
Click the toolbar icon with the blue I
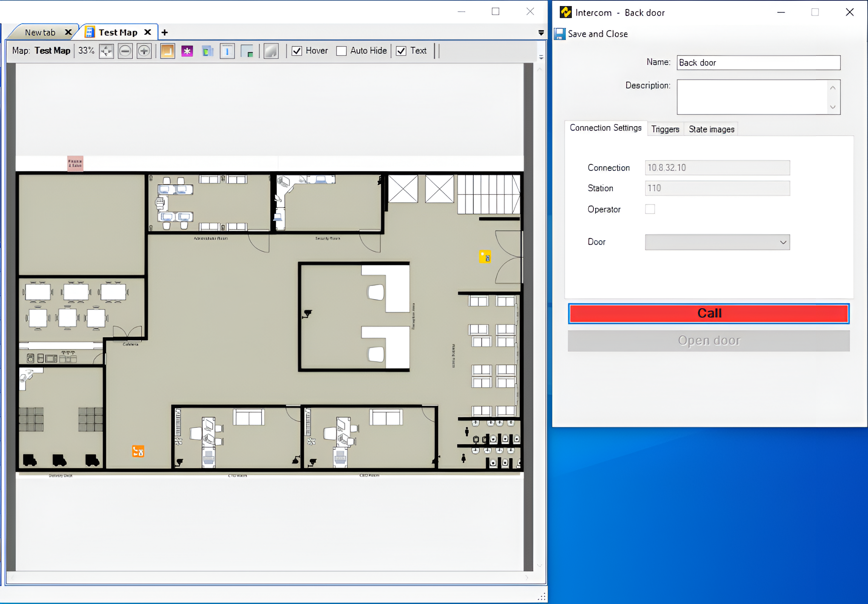click(227, 51)
